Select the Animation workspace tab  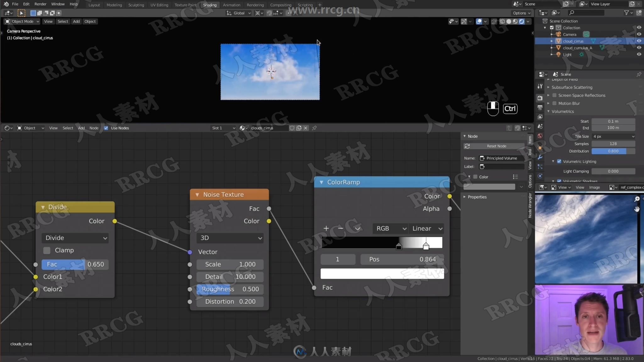[x=231, y=4]
